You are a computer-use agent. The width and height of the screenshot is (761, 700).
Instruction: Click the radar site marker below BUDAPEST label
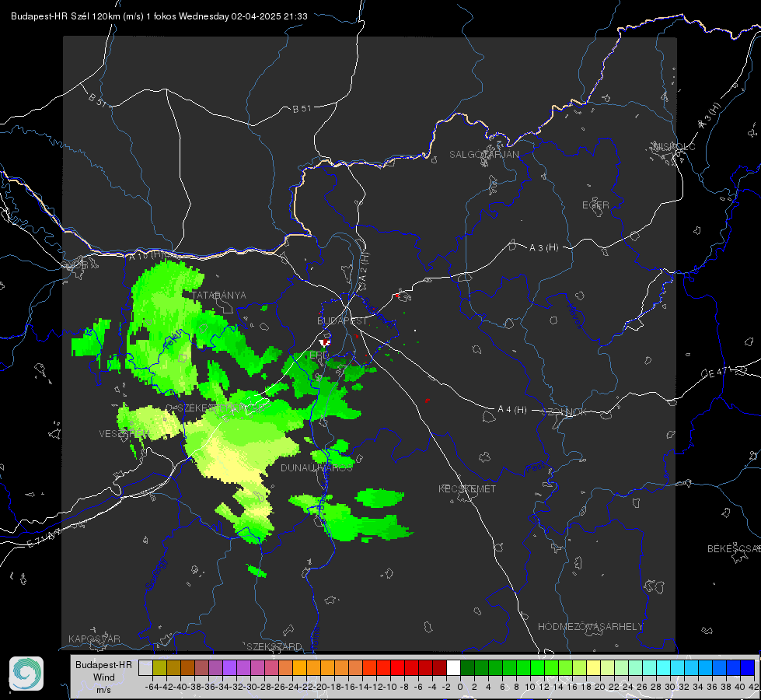click(x=325, y=342)
